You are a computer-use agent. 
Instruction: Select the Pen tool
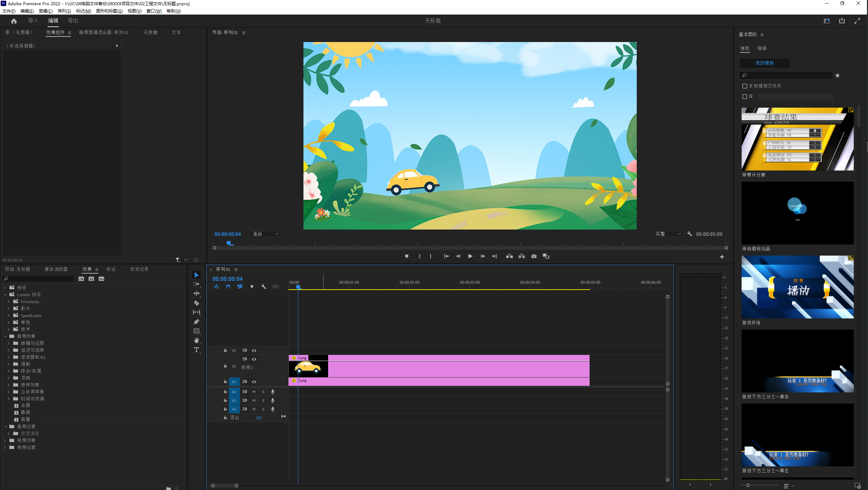click(197, 322)
